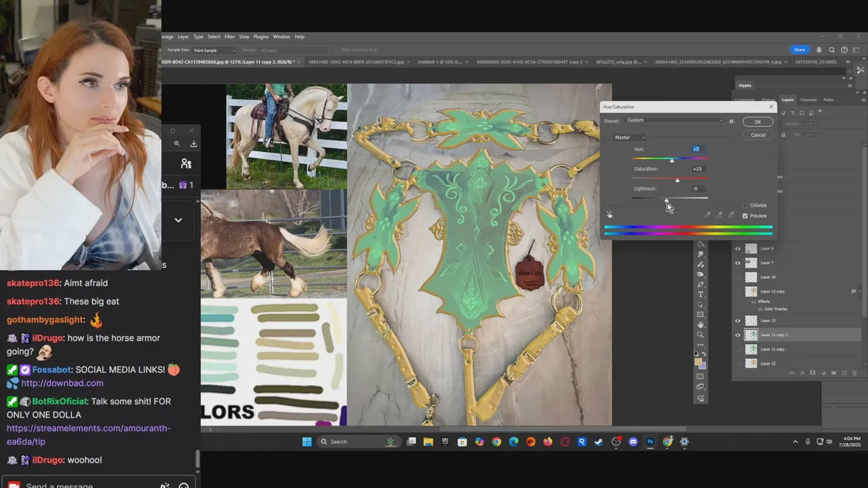Select the first eyedropper in Hue/Saturation

[x=708, y=215]
